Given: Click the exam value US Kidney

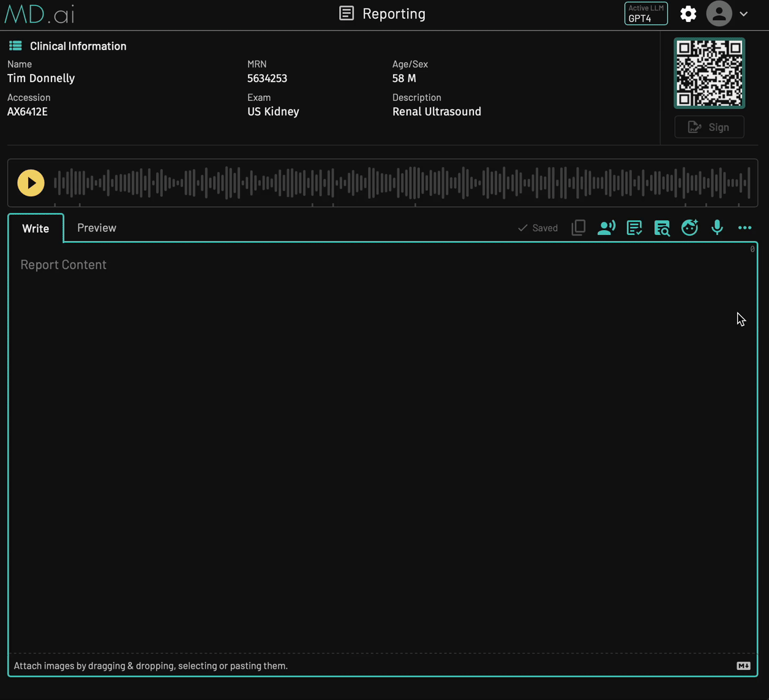Looking at the screenshot, I should (x=273, y=111).
